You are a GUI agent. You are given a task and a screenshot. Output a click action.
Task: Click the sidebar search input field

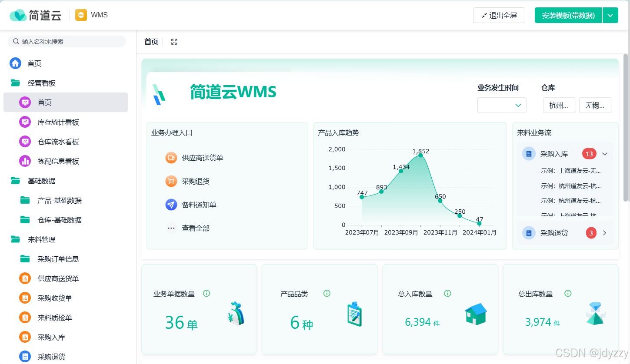click(x=67, y=41)
